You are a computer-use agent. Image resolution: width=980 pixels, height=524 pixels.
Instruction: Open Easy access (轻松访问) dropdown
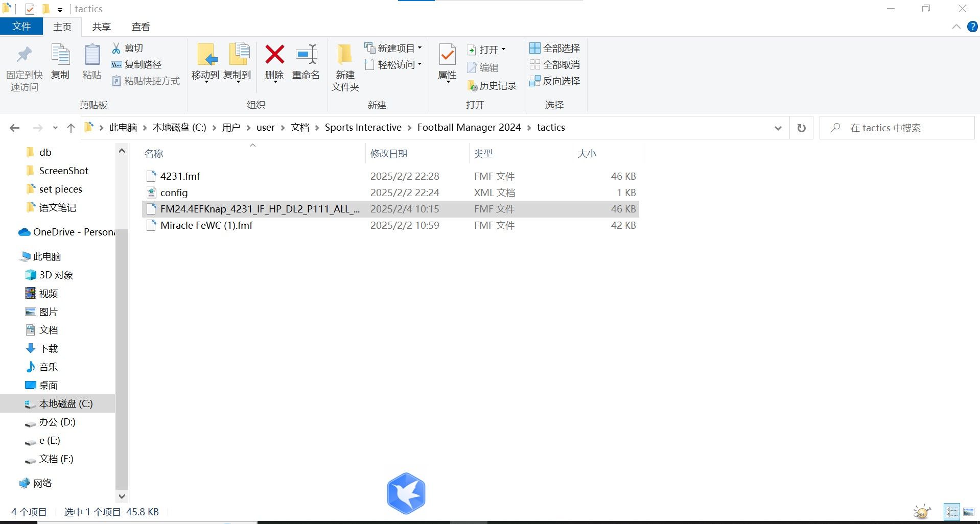[393, 64]
